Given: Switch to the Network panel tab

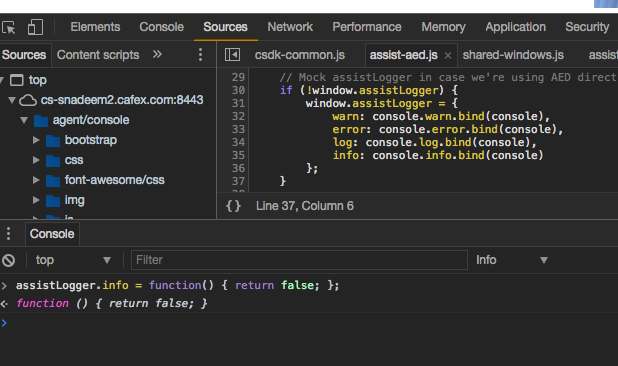Looking at the screenshot, I should [x=290, y=27].
